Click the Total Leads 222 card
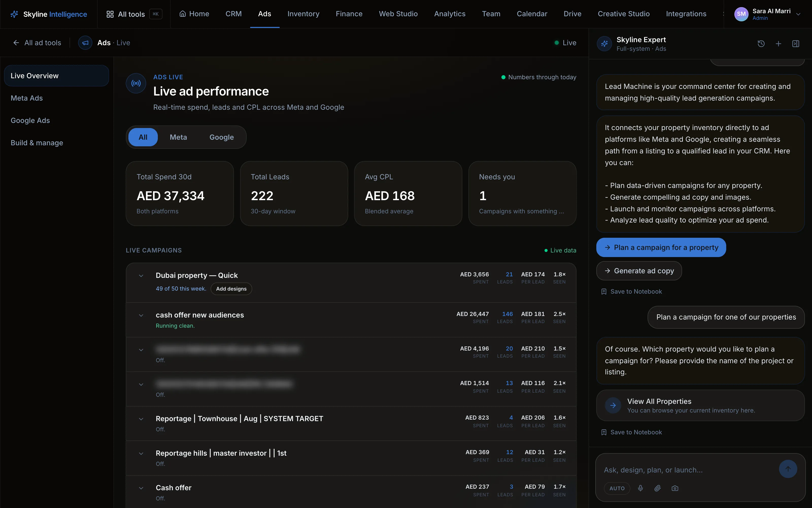812x508 pixels. pos(294,194)
